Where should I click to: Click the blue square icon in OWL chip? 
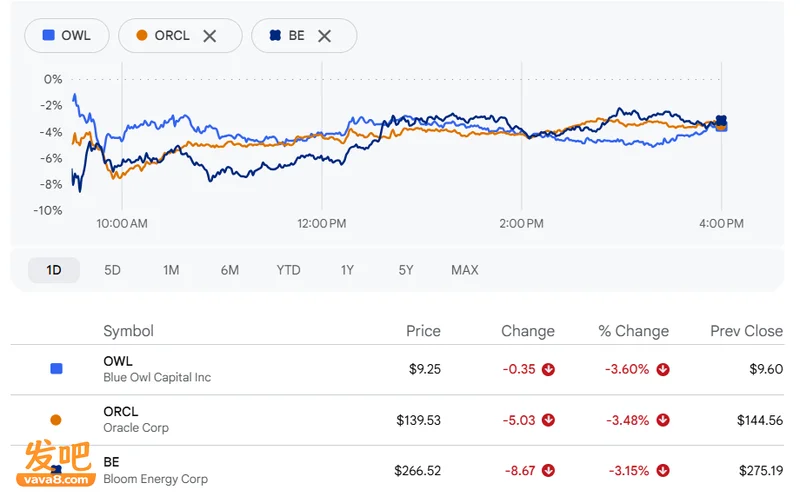[x=48, y=35]
